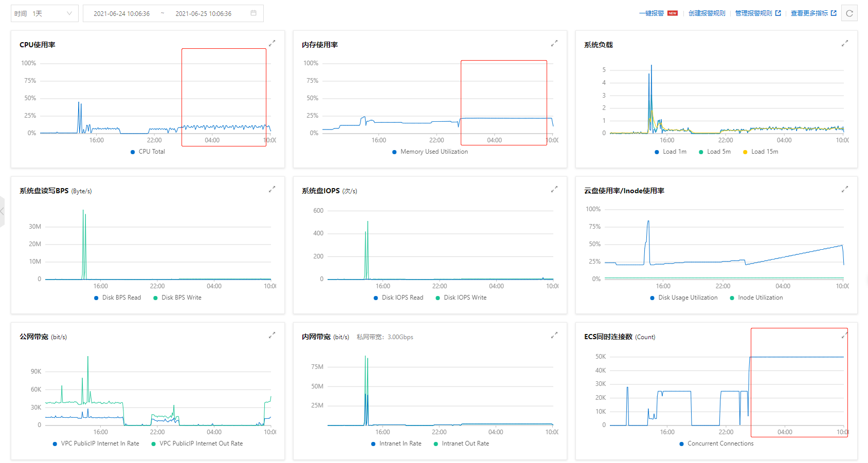Screen dimensions: 868x463
Task: Open the 管理报警规则 link
Action: coord(754,13)
